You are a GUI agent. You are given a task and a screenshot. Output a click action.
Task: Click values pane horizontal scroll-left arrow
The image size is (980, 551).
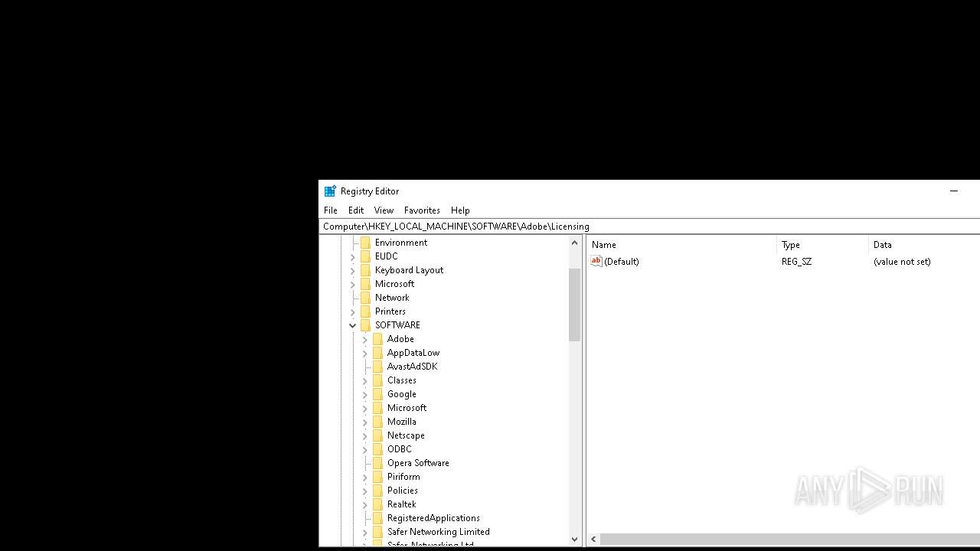(593, 540)
